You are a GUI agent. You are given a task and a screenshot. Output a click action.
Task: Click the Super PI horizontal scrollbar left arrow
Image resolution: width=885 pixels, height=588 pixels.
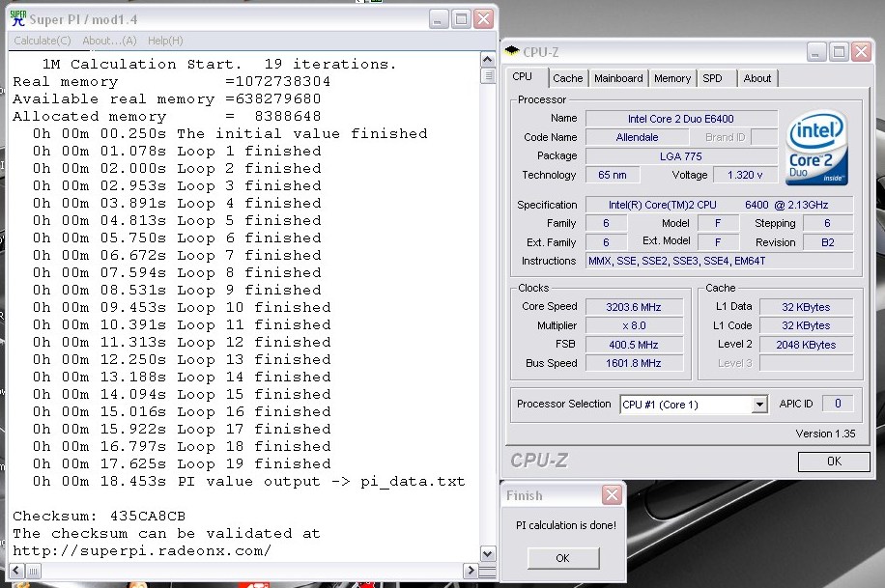click(x=17, y=571)
